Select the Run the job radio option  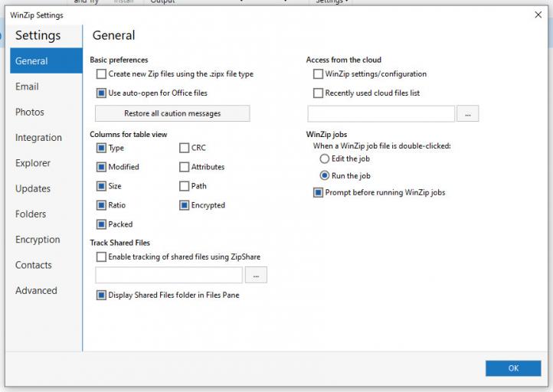tap(325, 175)
